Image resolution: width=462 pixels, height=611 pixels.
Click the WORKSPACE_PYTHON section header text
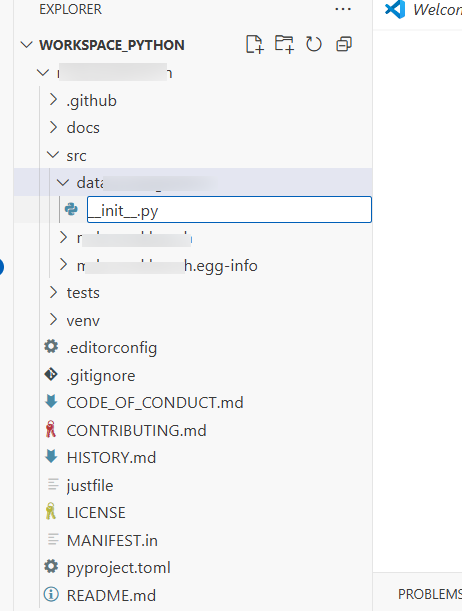(x=112, y=45)
